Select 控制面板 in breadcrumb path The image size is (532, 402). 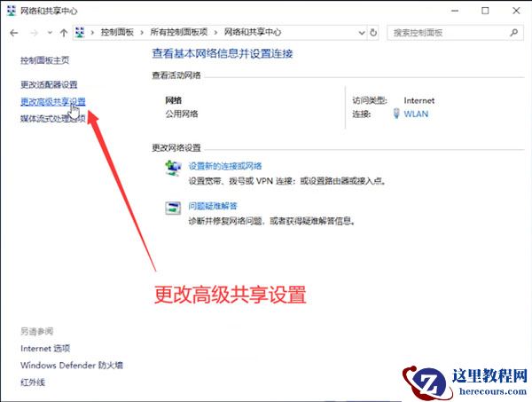(x=117, y=33)
